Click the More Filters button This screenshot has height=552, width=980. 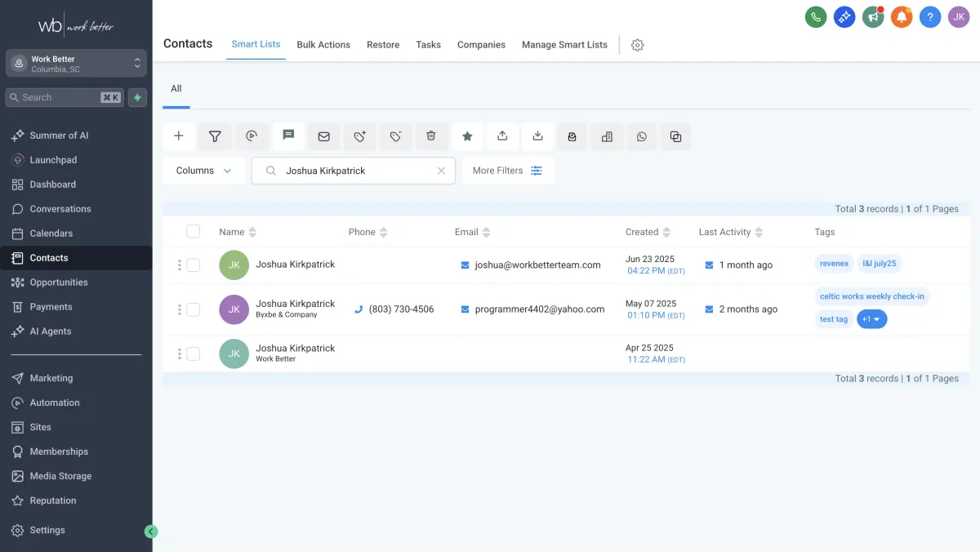(x=507, y=171)
